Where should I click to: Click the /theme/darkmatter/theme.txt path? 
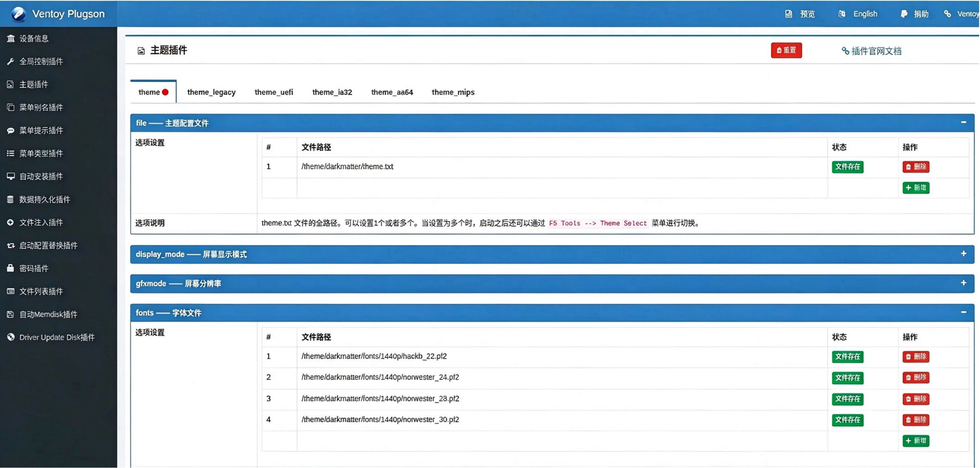347,167
